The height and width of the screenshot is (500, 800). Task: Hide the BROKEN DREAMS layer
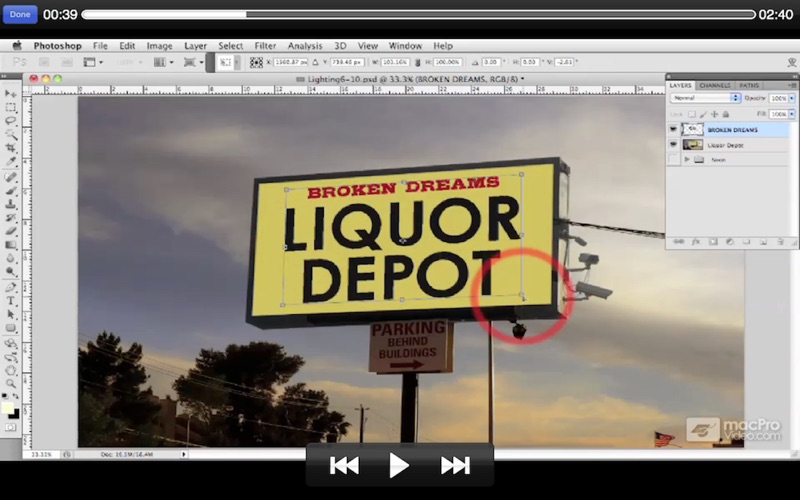click(x=673, y=130)
